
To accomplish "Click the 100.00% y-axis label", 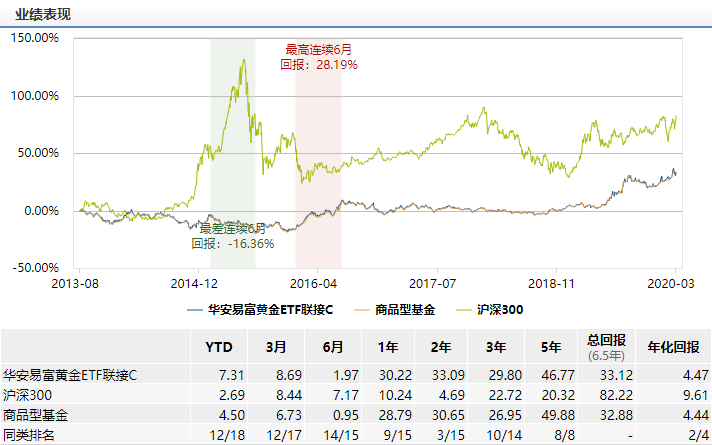I will click(x=35, y=96).
